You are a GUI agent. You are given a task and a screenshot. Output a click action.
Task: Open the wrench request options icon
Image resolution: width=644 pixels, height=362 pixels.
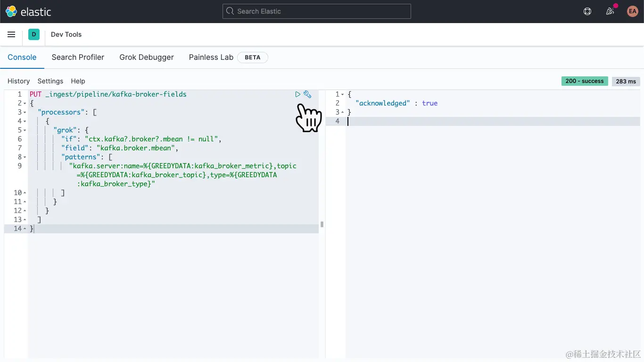[307, 94]
